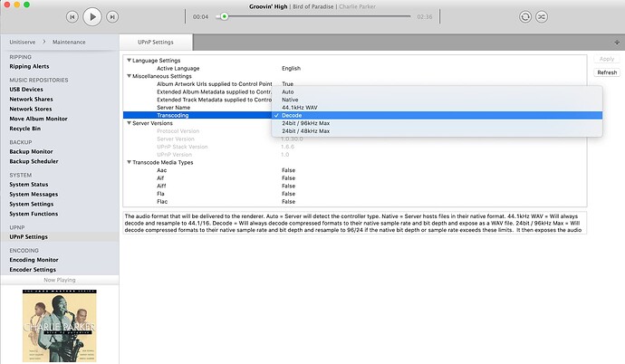Collapse Language Settings group
Screen dimensions: 625x364
[129, 60]
